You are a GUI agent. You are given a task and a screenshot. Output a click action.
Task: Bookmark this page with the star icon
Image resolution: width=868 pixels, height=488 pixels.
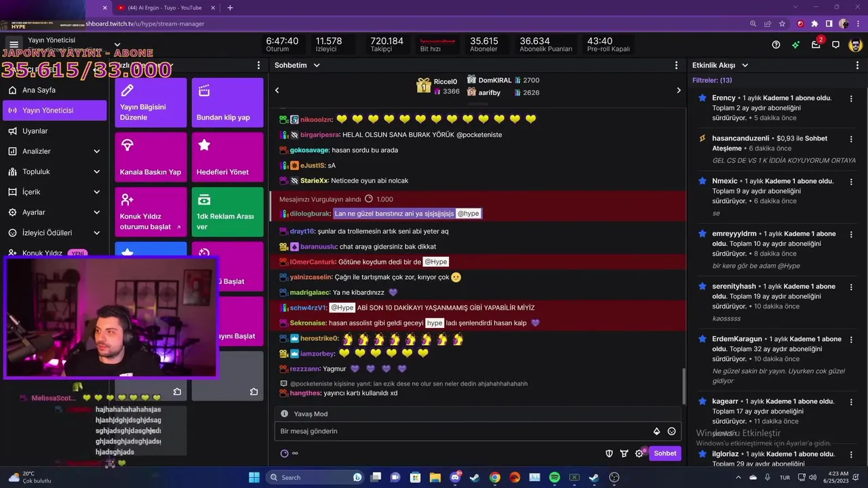click(x=782, y=24)
